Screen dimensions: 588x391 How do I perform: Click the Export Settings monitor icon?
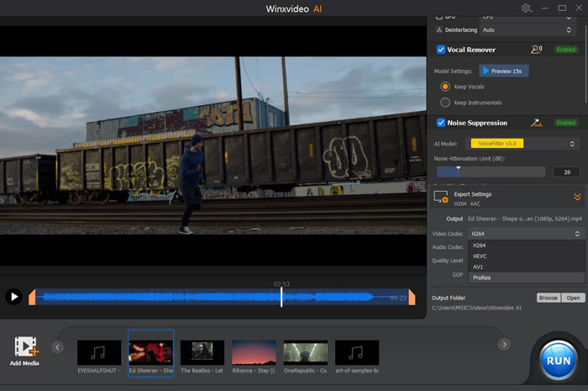[x=441, y=197]
